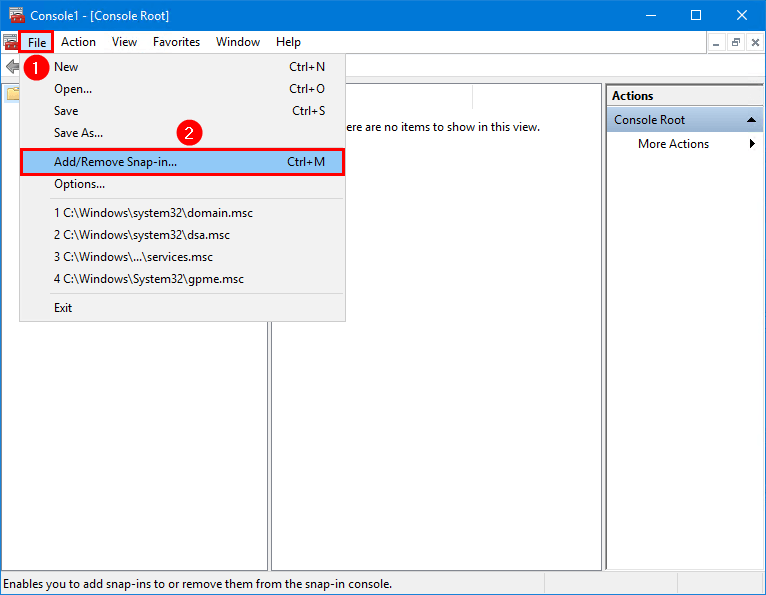Click the console system menu icon beside File
This screenshot has height=595, width=766.
(x=10, y=42)
